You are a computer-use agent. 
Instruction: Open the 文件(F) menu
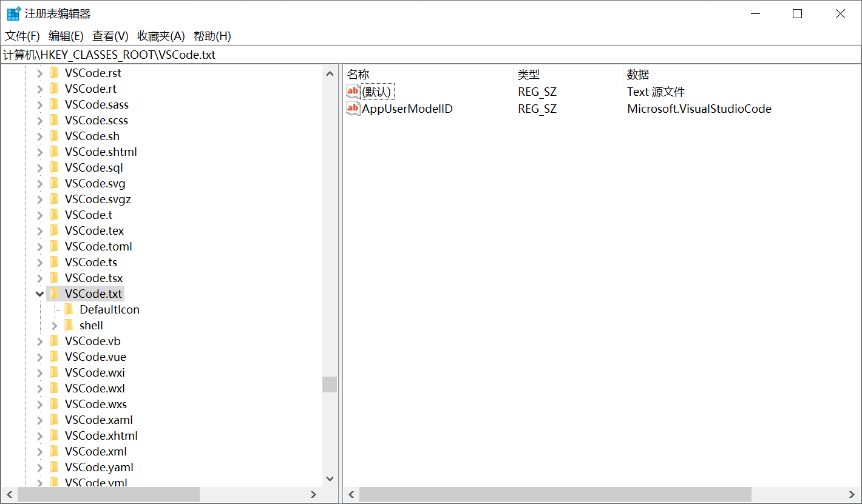click(x=22, y=36)
